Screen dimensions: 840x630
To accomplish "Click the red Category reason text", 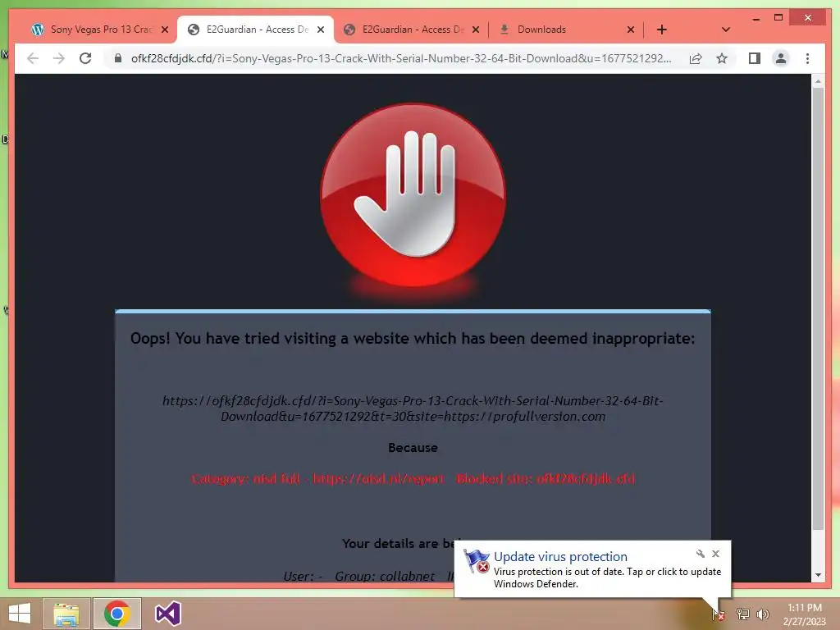I will point(413,478).
